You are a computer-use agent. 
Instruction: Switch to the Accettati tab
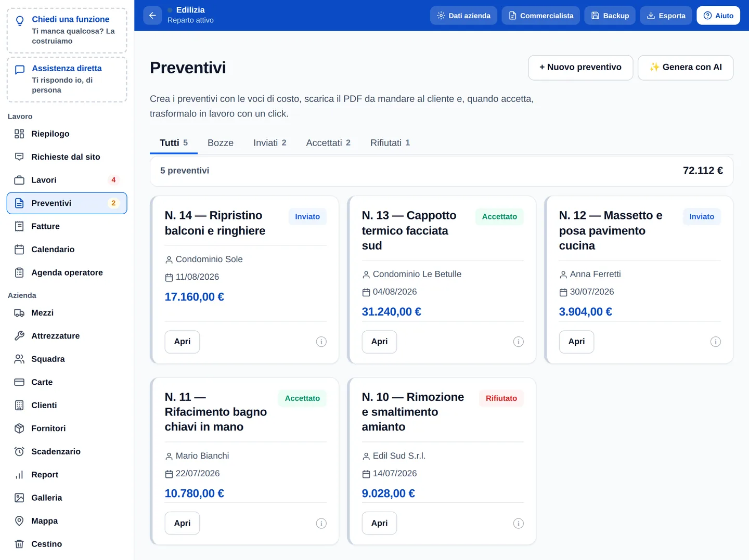point(328,143)
